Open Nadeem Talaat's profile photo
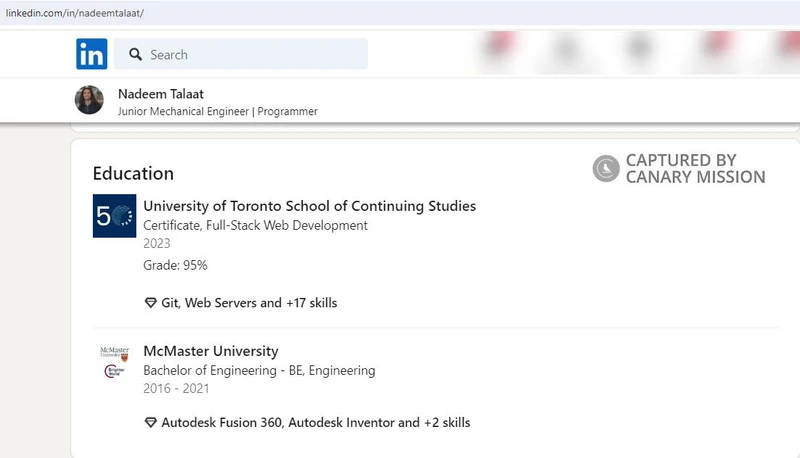 pyautogui.click(x=89, y=100)
